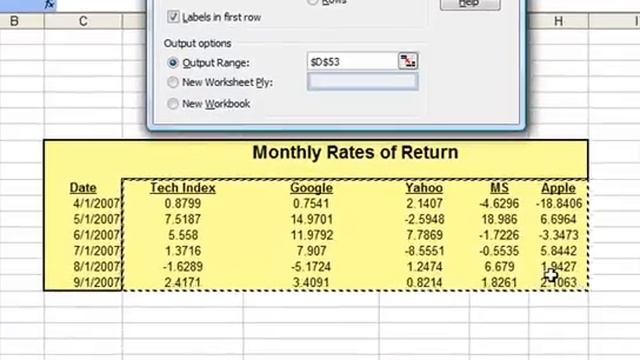Choose the New Workbook radio option

pyautogui.click(x=173, y=104)
